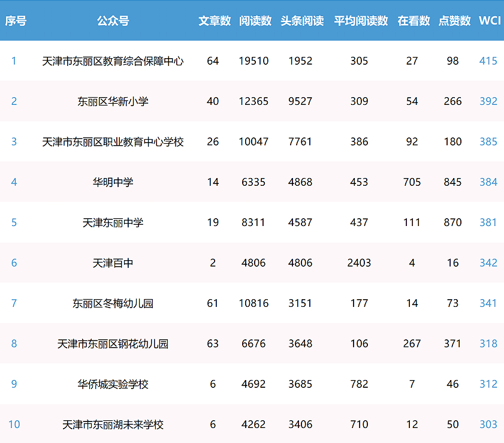
Task: Open WCI value 318 link
Action: tap(488, 343)
